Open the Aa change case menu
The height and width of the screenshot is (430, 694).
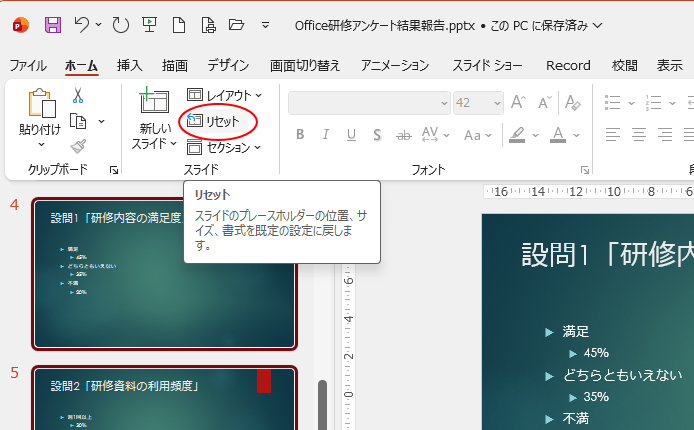coord(478,135)
